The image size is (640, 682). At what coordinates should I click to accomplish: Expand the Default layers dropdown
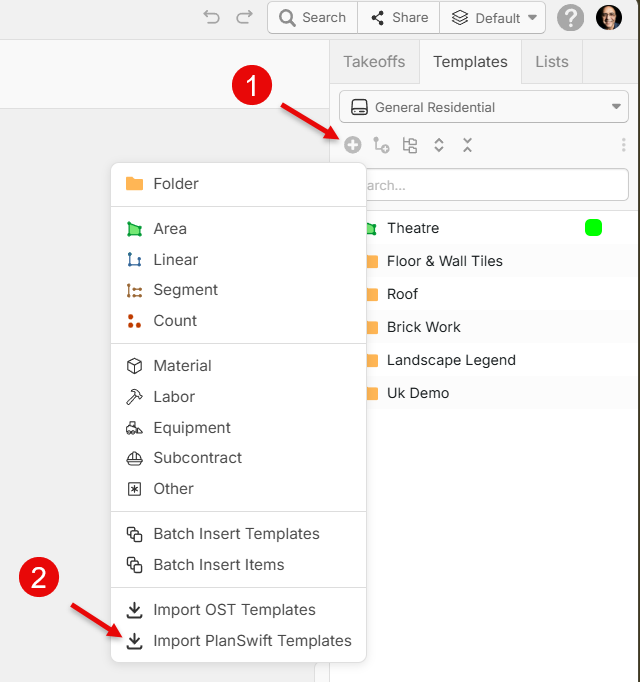point(493,18)
